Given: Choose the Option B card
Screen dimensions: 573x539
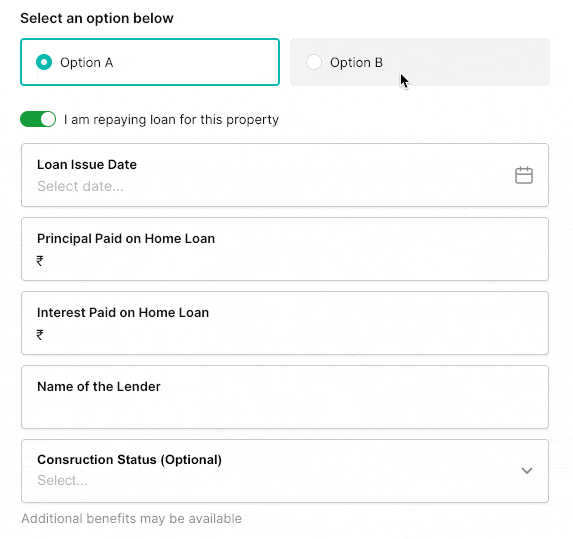Looking at the screenshot, I should coord(420,62).
